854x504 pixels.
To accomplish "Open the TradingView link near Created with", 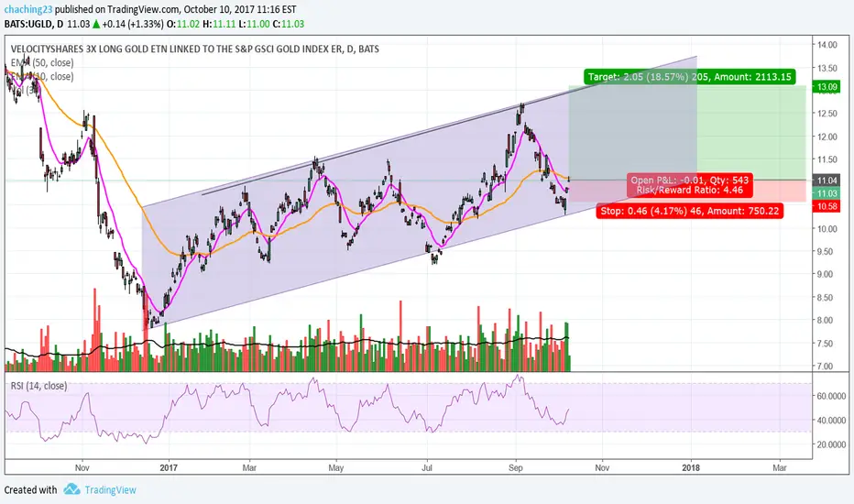I will tap(111, 490).
